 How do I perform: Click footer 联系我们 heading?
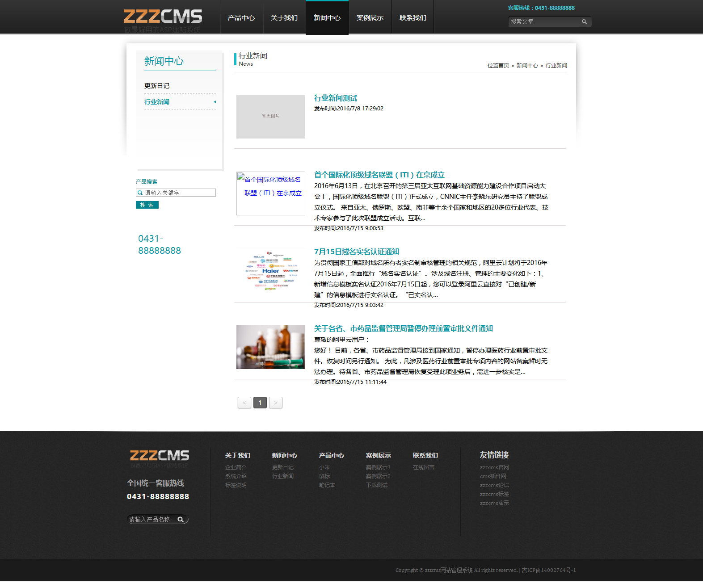click(x=425, y=456)
